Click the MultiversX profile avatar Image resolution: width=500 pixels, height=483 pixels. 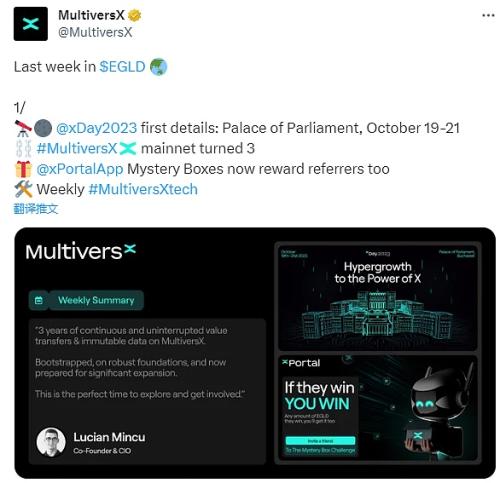(x=31, y=24)
